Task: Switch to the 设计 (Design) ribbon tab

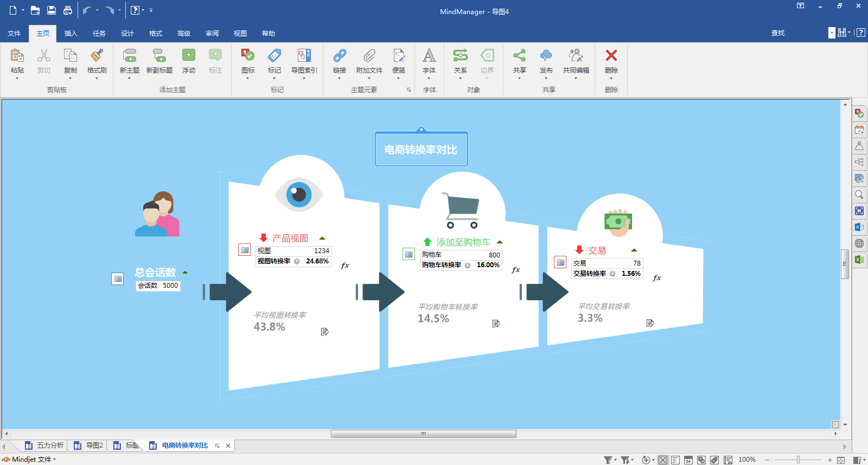Action: point(127,34)
